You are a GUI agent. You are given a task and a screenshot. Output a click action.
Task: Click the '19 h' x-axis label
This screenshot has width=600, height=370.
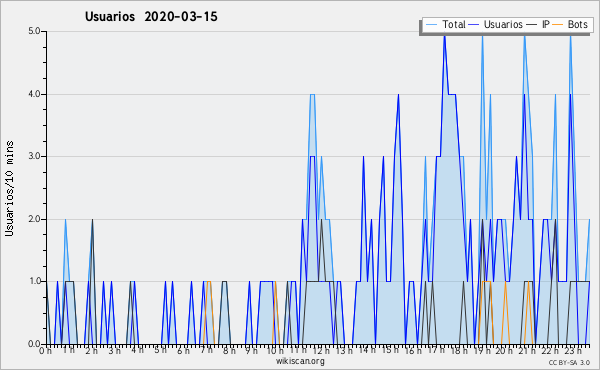(x=482, y=351)
